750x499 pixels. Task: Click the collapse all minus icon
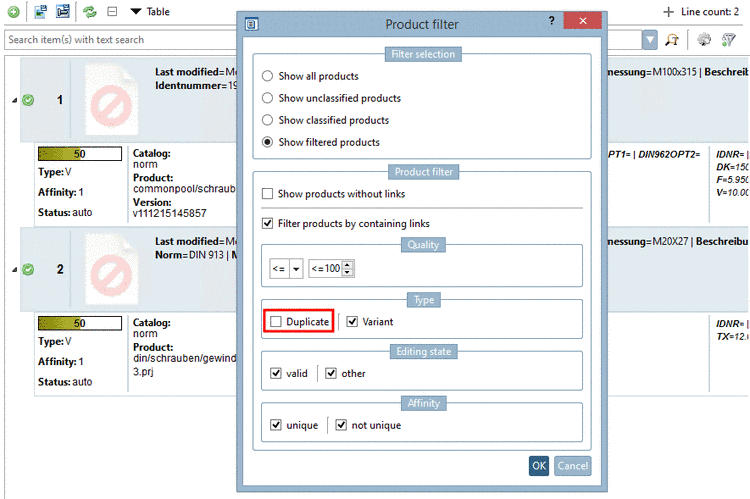click(x=112, y=11)
